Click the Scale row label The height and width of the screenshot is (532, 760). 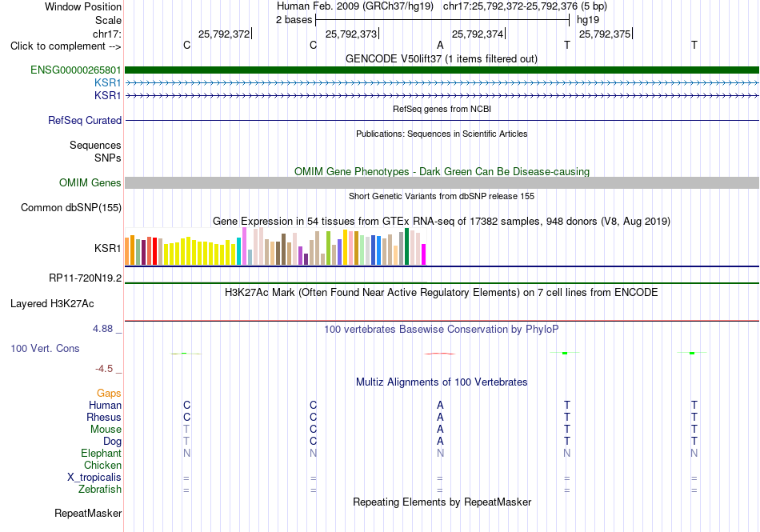[108, 20]
